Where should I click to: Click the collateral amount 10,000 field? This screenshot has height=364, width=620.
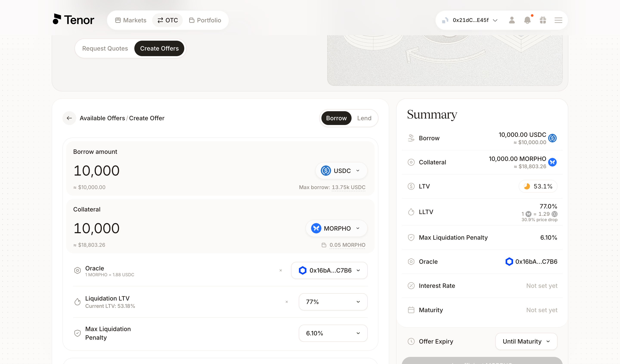pos(96,228)
